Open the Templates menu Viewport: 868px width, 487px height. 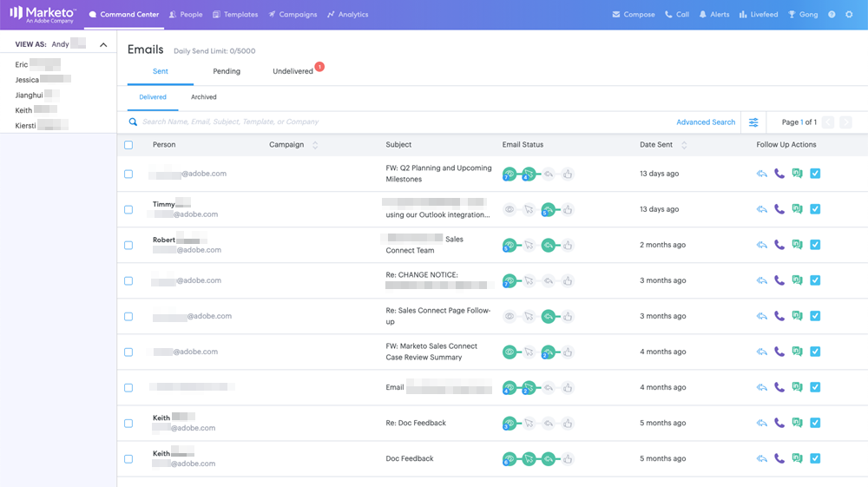point(235,15)
